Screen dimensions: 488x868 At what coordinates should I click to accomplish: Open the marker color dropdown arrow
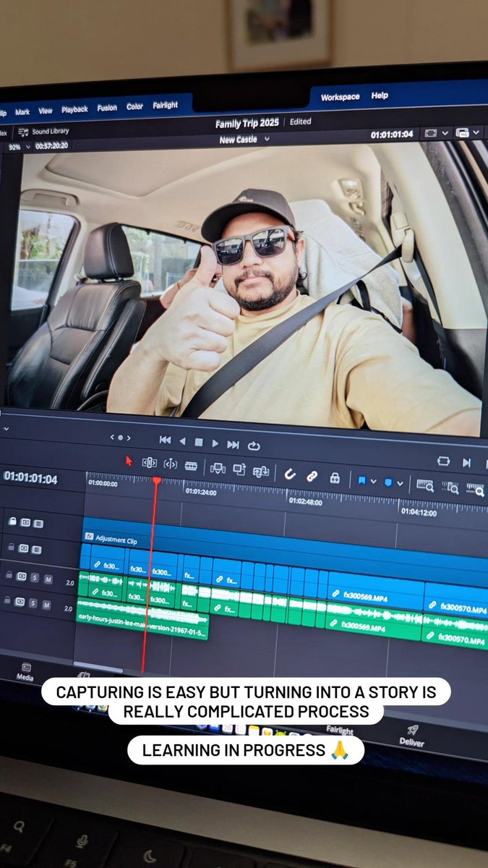[x=400, y=484]
